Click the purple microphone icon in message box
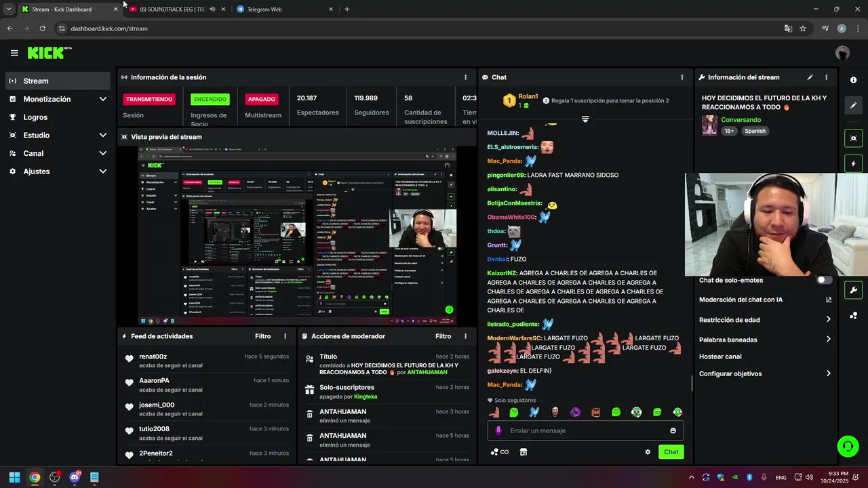Viewport: 868px width, 488px height. point(498,430)
